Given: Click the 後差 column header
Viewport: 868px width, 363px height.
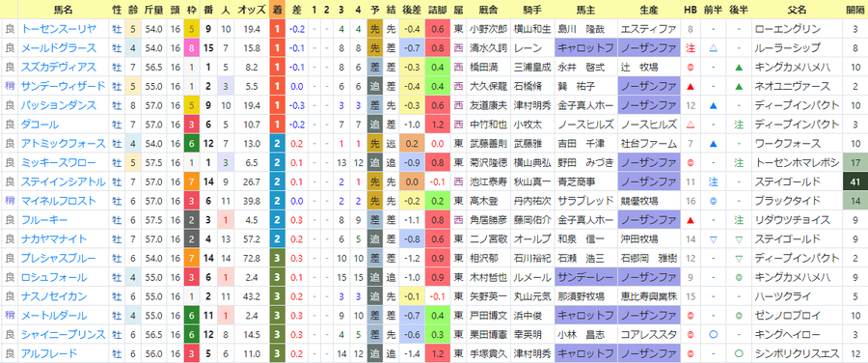Looking at the screenshot, I should pyautogui.click(x=412, y=10).
